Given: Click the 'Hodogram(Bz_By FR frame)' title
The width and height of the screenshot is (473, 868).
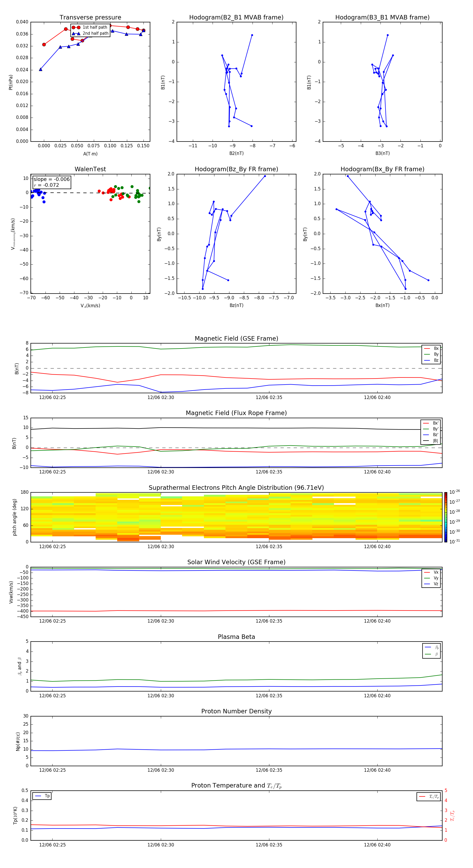Looking at the screenshot, I should pos(236,169).
